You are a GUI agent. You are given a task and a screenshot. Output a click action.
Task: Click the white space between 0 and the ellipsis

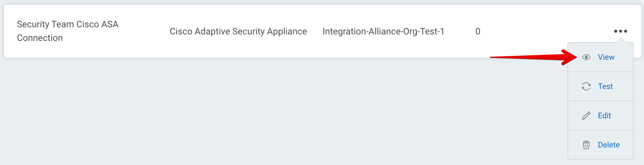tap(545, 32)
